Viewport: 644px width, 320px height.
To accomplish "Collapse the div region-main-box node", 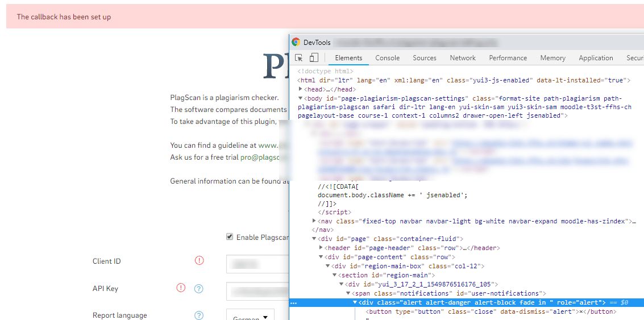I will pyautogui.click(x=327, y=266).
